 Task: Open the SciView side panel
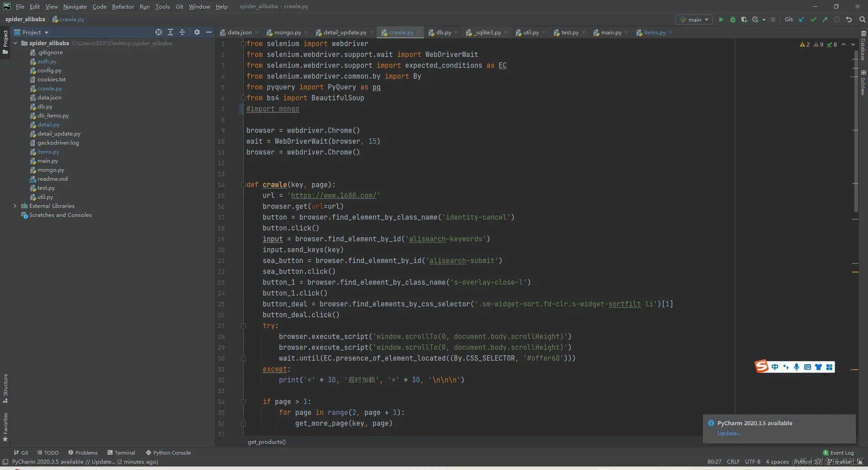pyautogui.click(x=863, y=83)
